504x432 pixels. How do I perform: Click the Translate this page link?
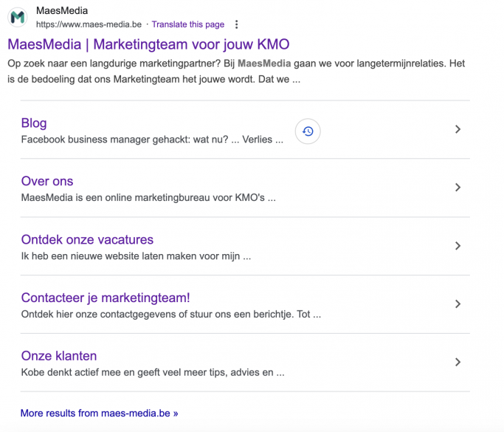(x=187, y=24)
